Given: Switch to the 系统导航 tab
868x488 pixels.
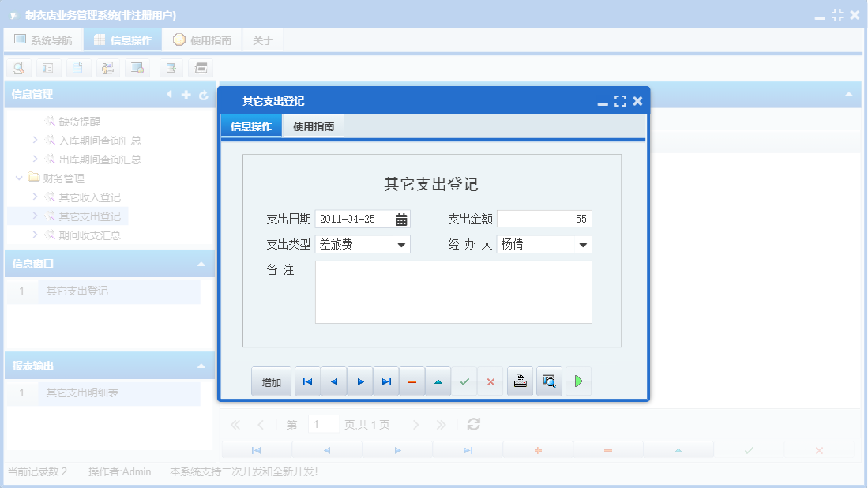Looking at the screenshot, I should click(43, 39).
